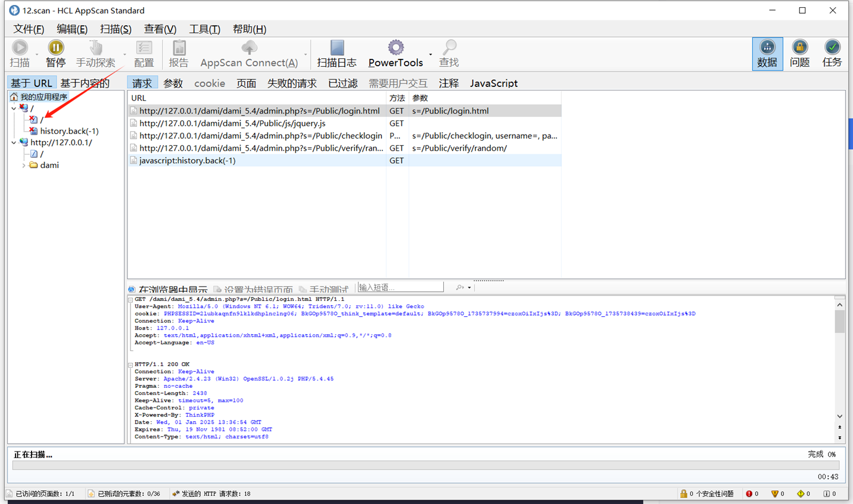The width and height of the screenshot is (853, 504).
Task: Select the JavaScript tab
Action: pos(494,83)
